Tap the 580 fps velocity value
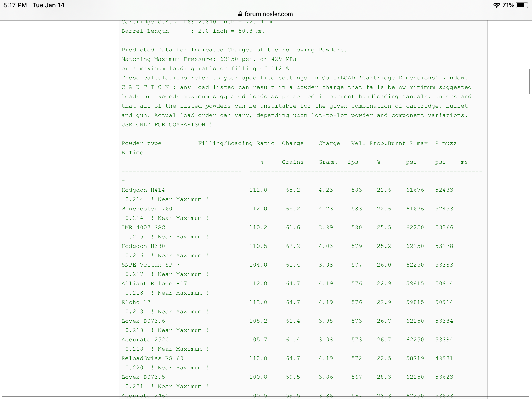The height and width of the screenshot is (399, 532). pyautogui.click(x=357, y=228)
